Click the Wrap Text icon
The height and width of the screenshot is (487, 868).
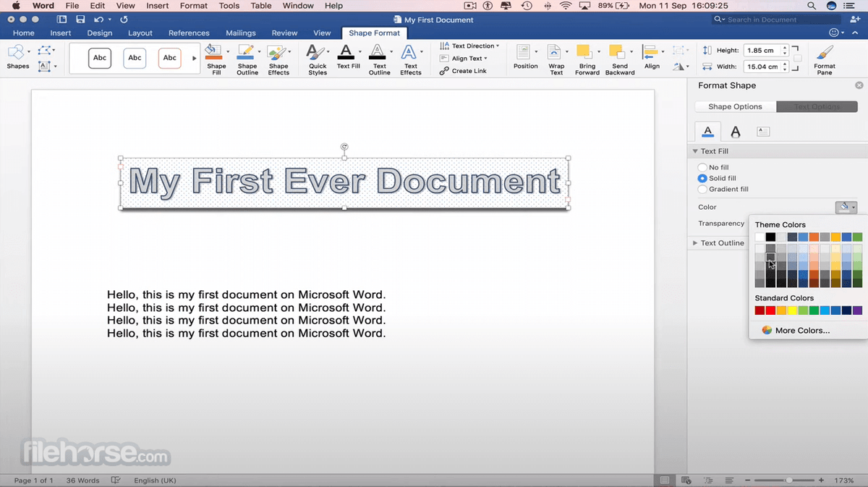coord(556,52)
